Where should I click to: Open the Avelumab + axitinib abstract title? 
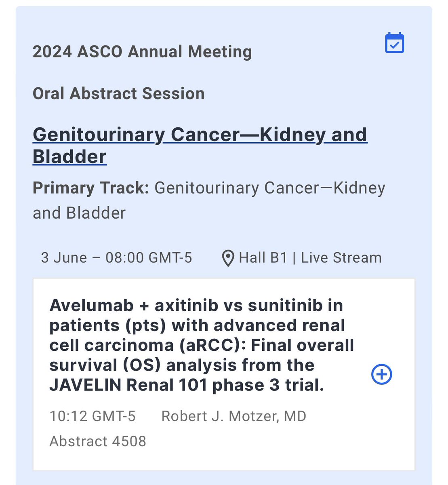[202, 345]
